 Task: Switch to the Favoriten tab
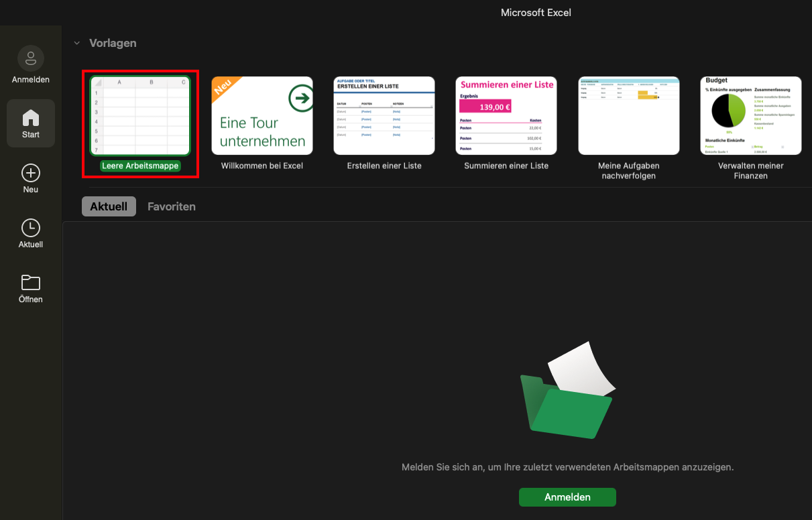172,206
